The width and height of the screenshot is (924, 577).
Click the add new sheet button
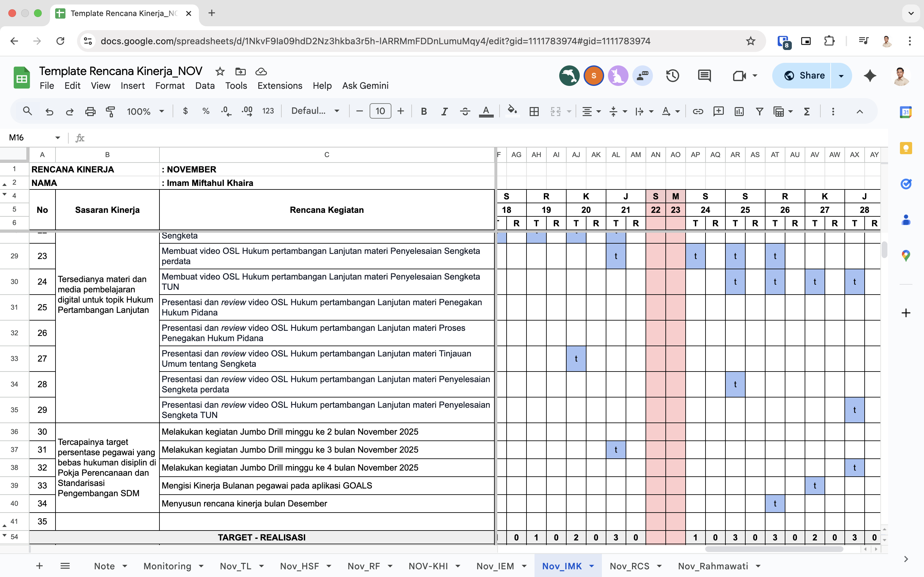click(x=39, y=566)
